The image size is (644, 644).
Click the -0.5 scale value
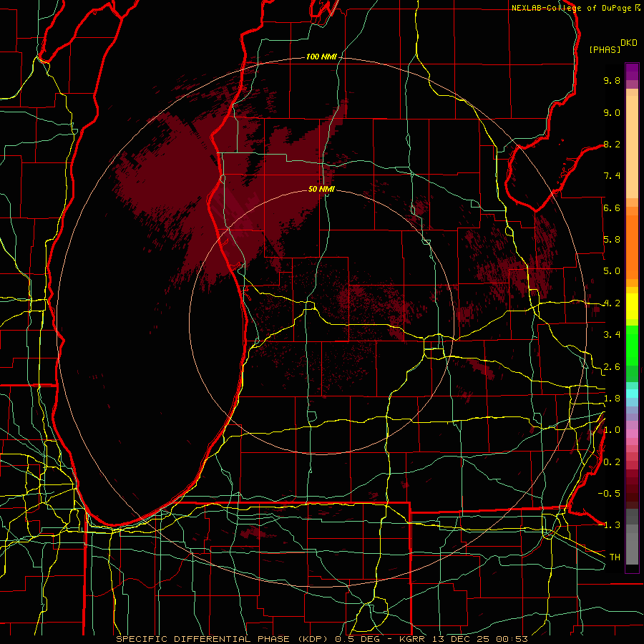click(609, 494)
